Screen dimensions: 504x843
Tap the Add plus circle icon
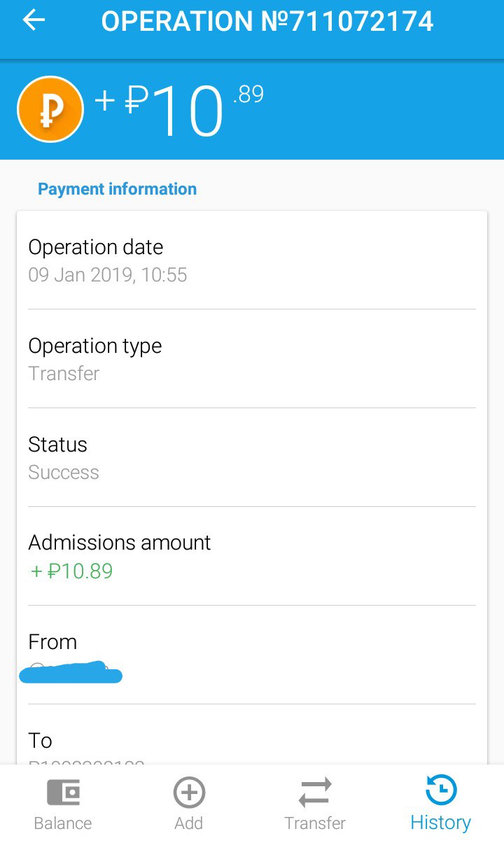click(189, 793)
